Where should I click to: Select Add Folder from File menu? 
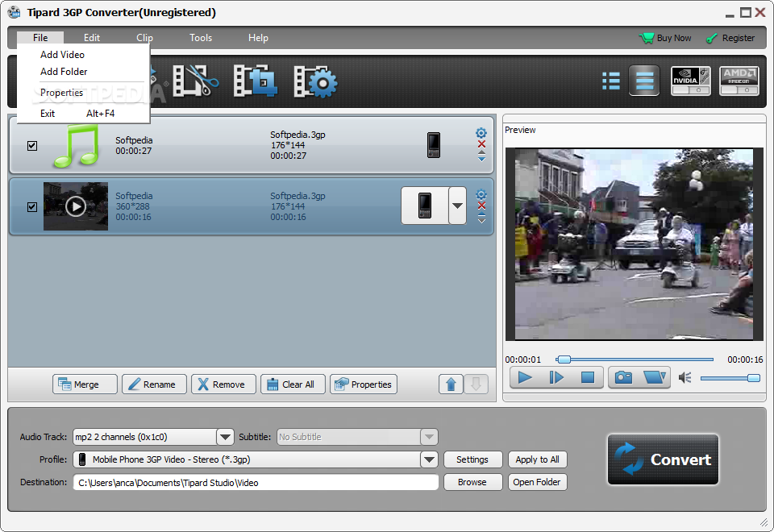click(83, 72)
